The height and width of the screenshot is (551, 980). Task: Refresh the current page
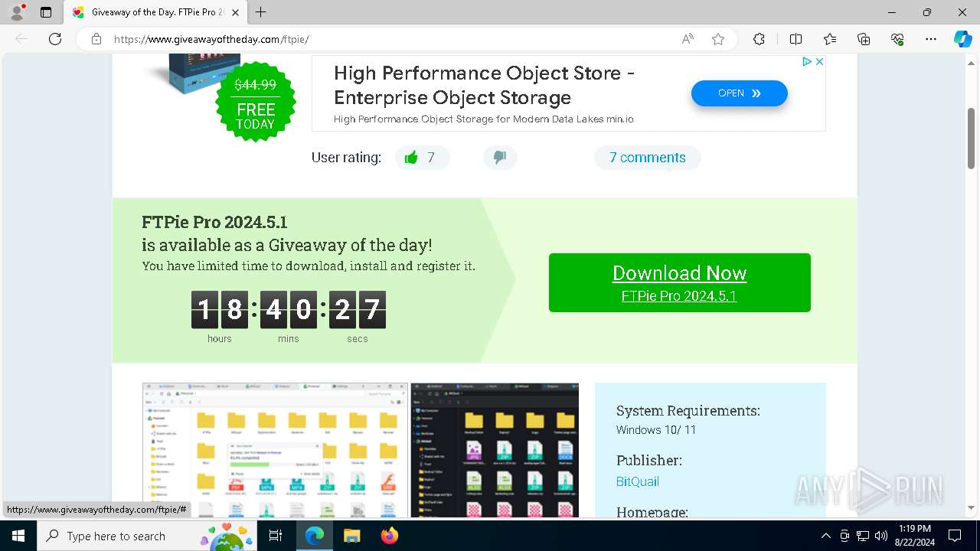pyautogui.click(x=54, y=39)
